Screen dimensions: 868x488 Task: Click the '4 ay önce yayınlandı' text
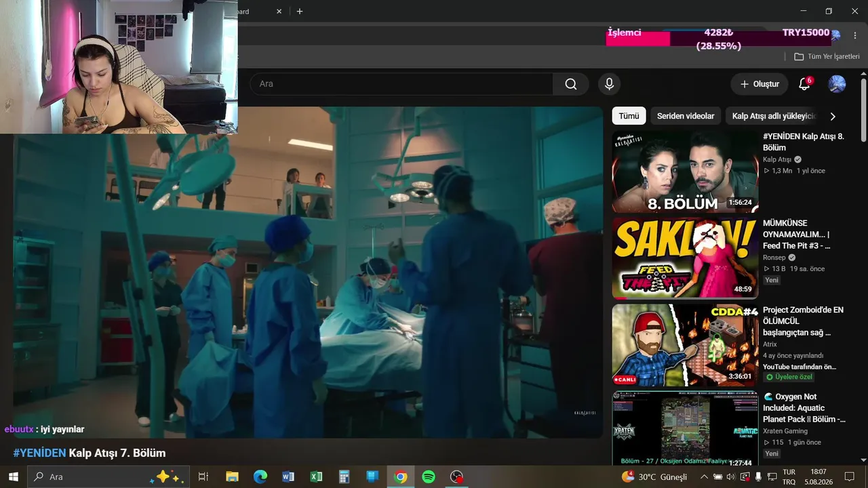[793, 356]
